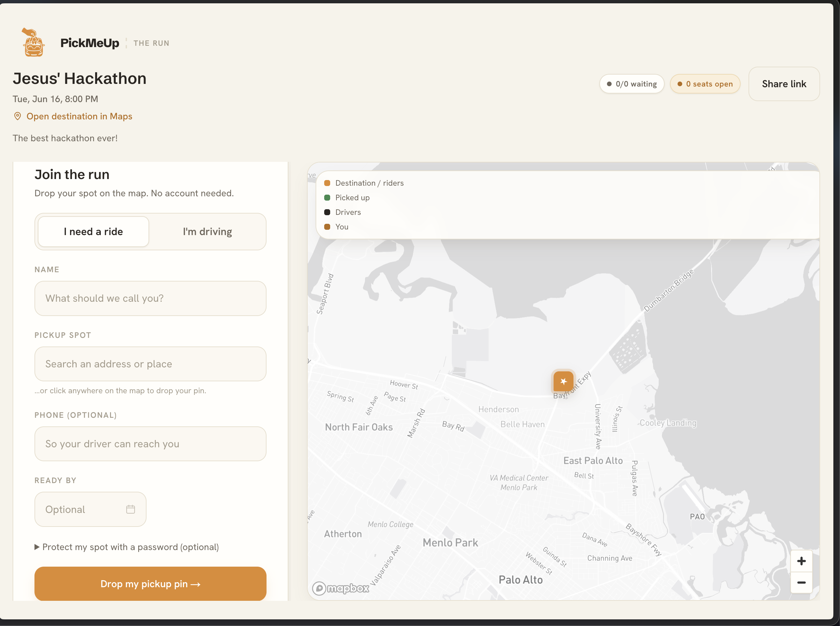
Task: Click the map pin icon beside Open destination
Action: tap(18, 116)
